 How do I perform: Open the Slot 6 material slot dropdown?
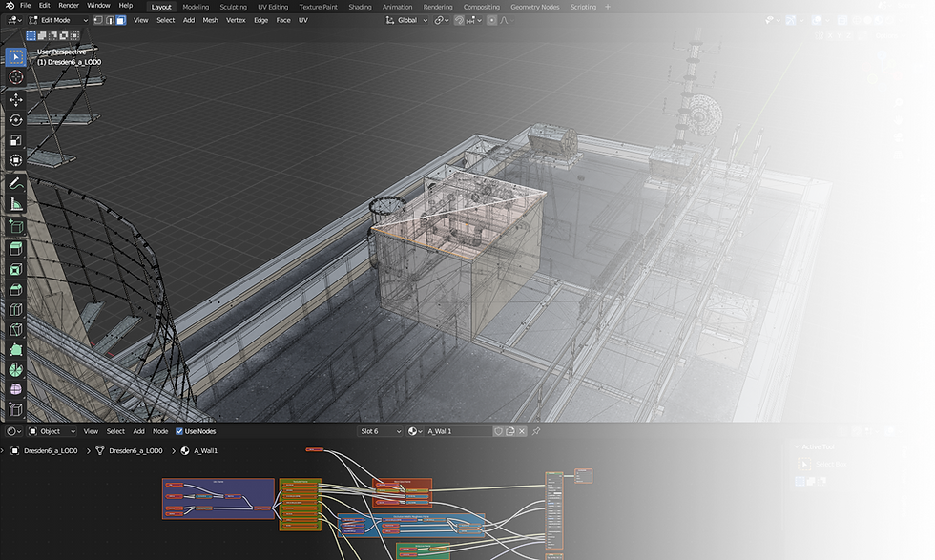[378, 430]
